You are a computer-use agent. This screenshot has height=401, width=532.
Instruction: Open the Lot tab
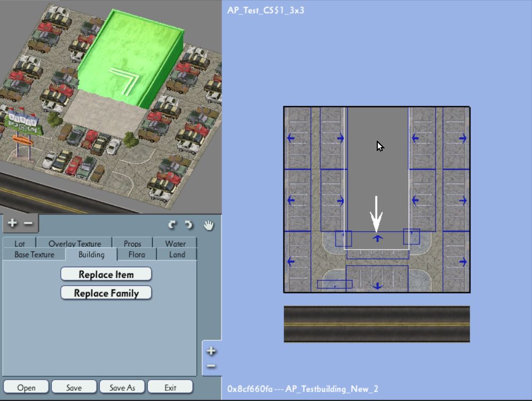point(19,243)
